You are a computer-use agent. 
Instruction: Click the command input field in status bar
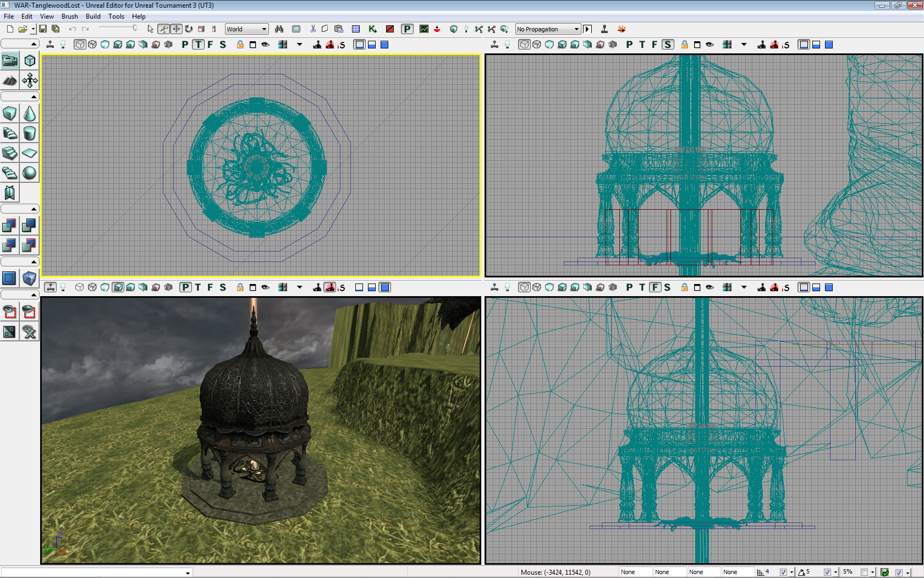96,572
